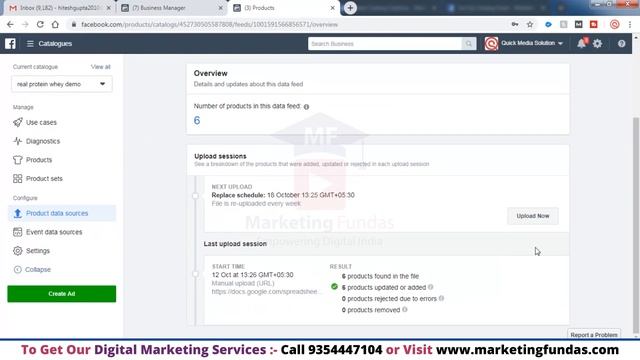Go to the browser home page

[55, 24]
